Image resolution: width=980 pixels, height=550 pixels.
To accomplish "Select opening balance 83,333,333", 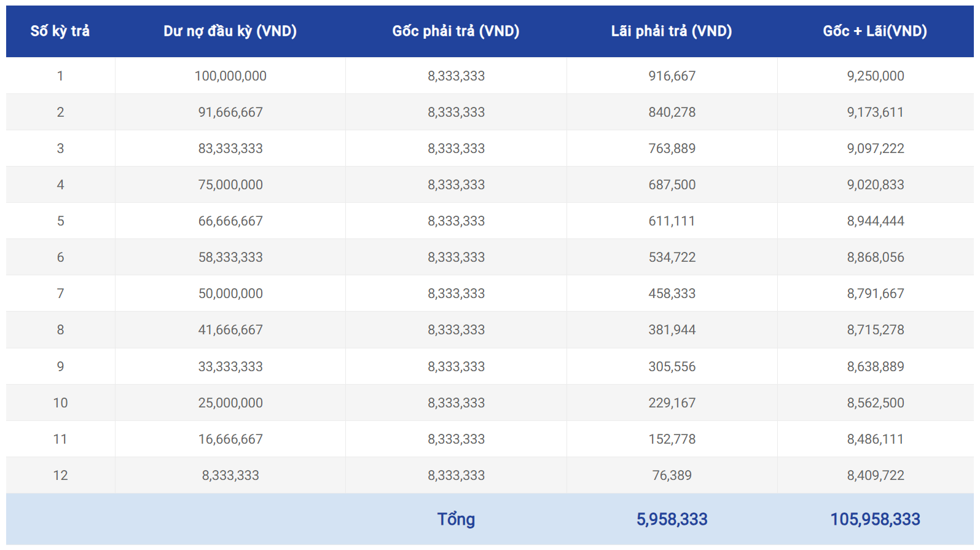I will (230, 148).
